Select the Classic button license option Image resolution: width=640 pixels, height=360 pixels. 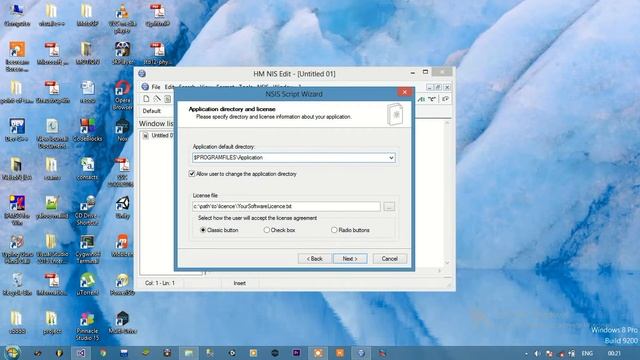203,230
